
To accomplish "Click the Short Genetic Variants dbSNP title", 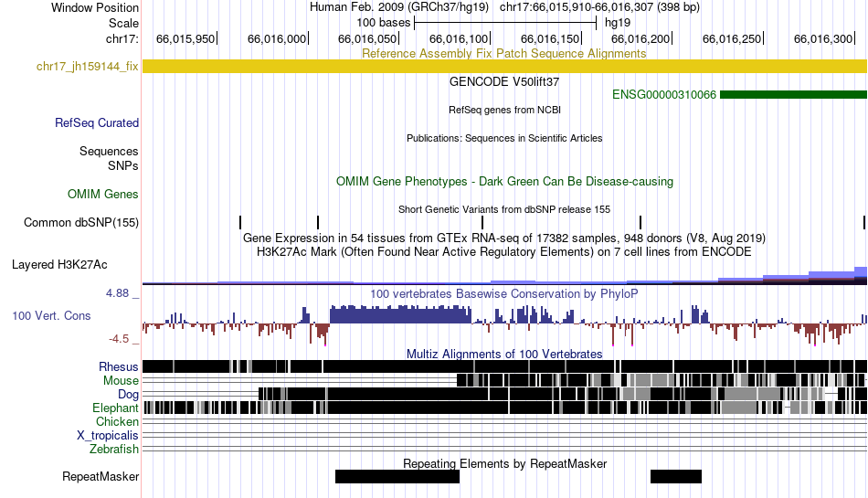I will [x=504, y=209].
